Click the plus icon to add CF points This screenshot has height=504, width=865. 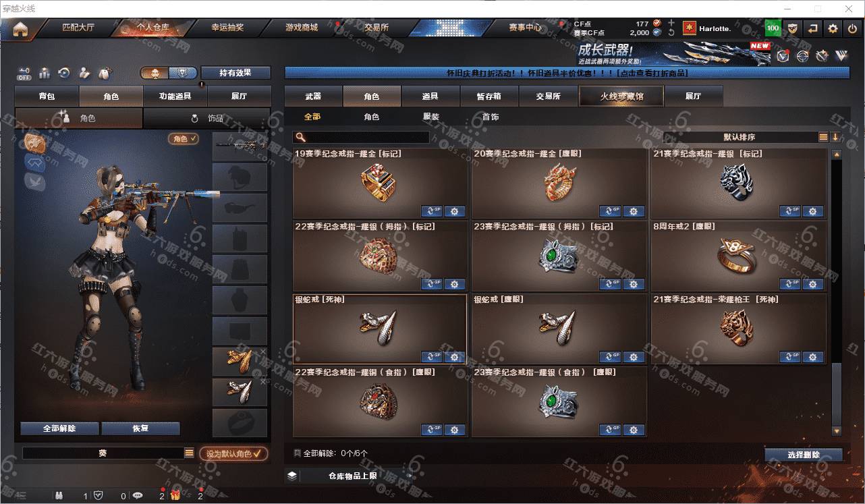(x=671, y=23)
